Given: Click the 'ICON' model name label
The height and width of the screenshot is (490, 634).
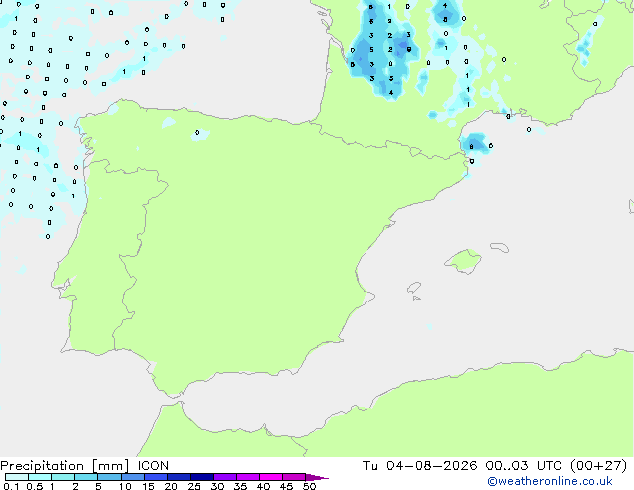Looking at the screenshot, I should (153, 466).
